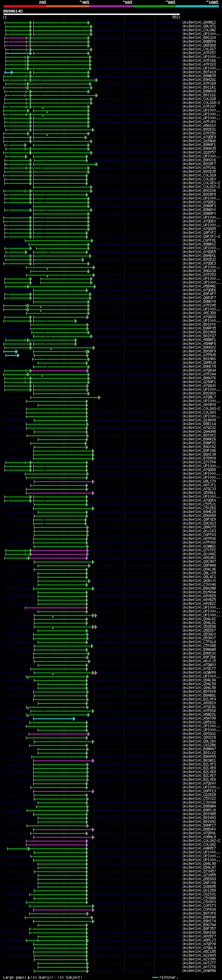Open hit UniRef100_A9RPE7
Screen dimensions: 222x980
(x=199, y=848)
